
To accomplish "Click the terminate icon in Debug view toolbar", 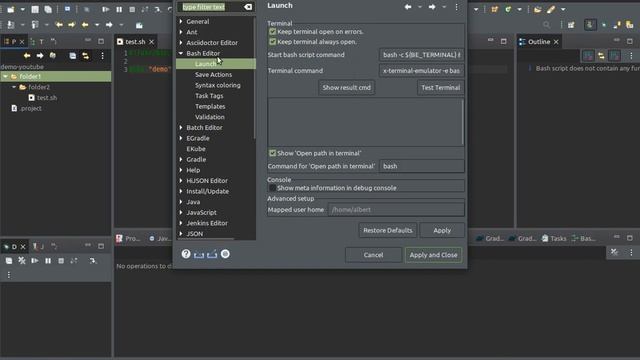I will tap(61, 260).
